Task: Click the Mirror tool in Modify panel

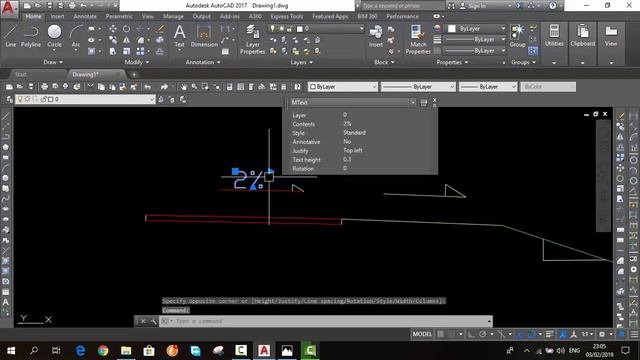Action: pos(127,40)
